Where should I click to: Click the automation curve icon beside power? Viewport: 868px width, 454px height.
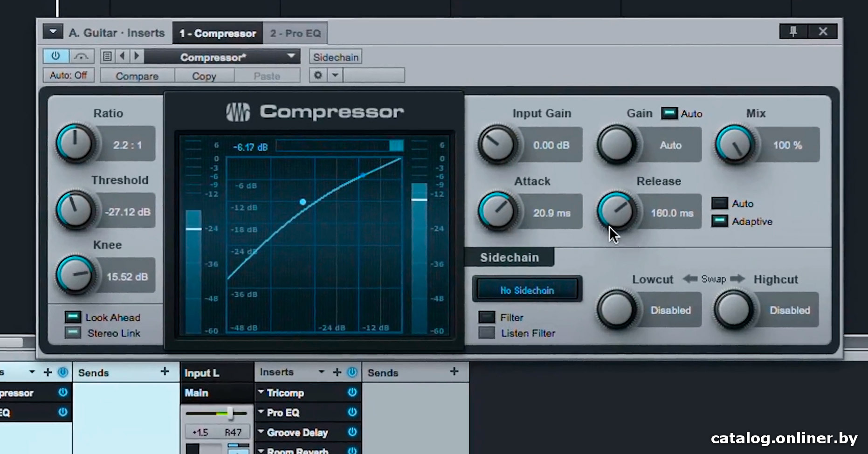click(x=82, y=56)
